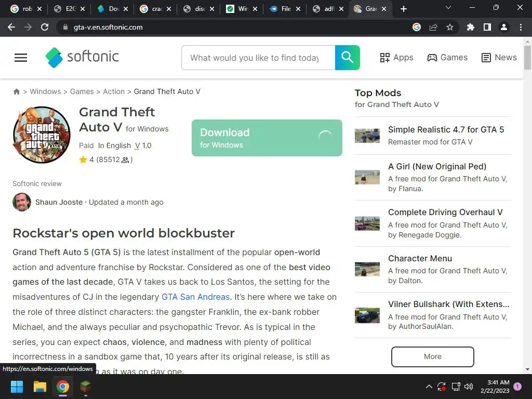Open a new Chrome tab
532x399 pixels.
click(x=403, y=9)
